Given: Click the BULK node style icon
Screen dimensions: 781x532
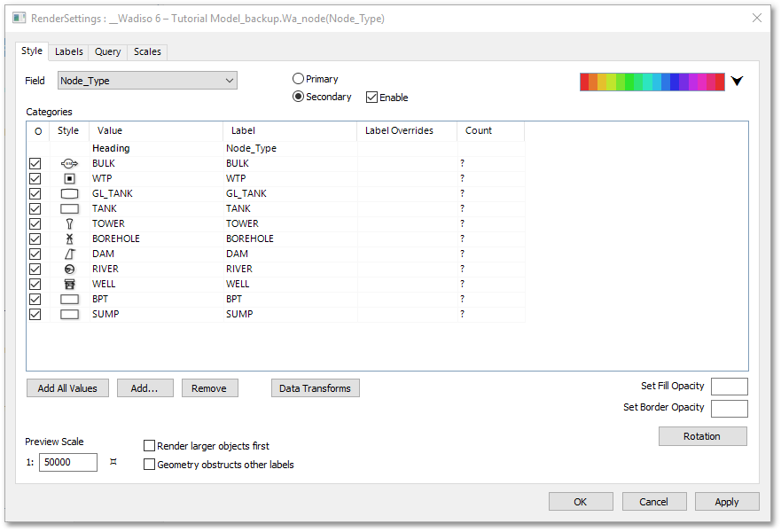Looking at the screenshot, I should pyautogui.click(x=69, y=163).
